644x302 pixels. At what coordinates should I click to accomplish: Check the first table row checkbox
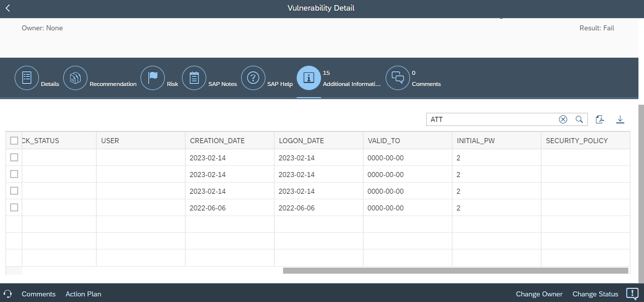pos(14,157)
